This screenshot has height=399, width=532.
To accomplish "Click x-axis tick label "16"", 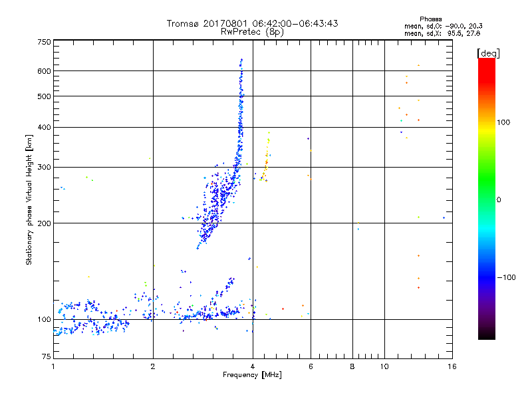I will [452, 366].
